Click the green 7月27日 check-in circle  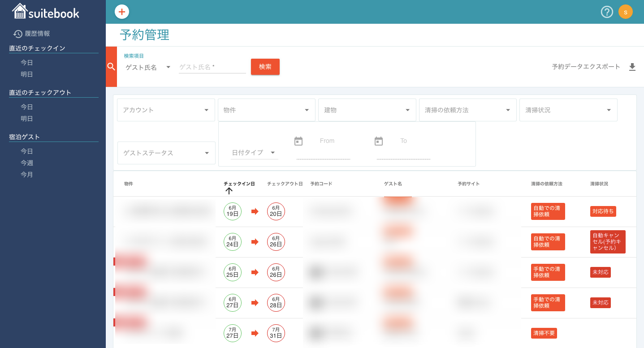click(233, 333)
